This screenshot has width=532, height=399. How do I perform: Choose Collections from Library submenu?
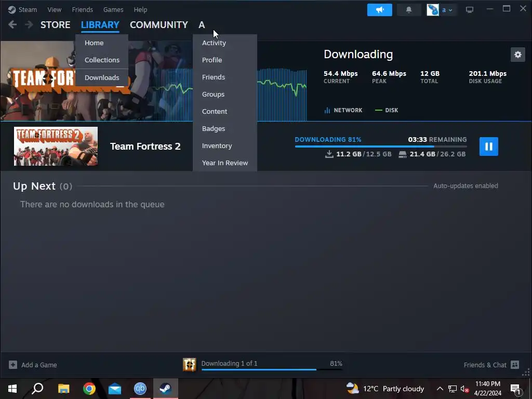coord(101,60)
